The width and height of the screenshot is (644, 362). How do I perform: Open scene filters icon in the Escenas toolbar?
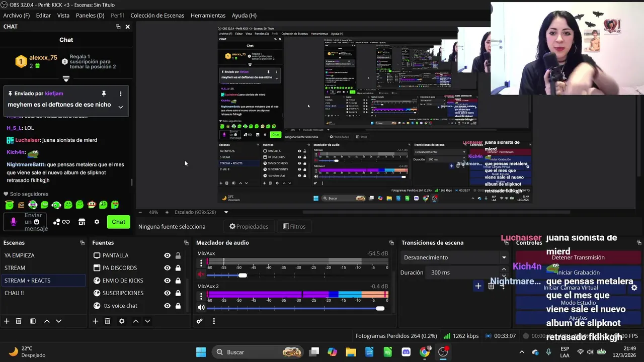pos(33,321)
